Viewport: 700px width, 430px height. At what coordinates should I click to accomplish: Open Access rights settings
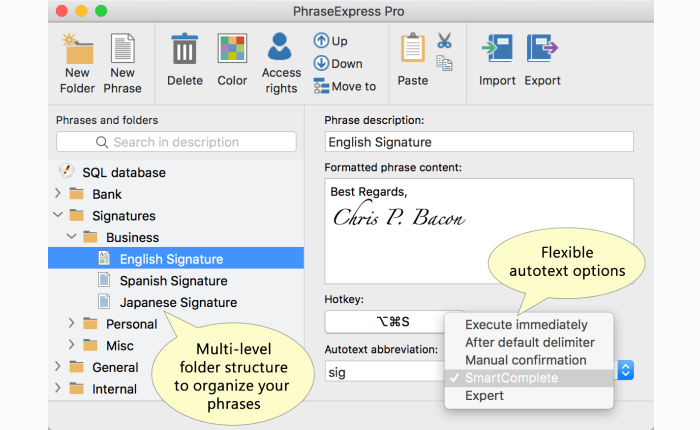pyautogui.click(x=281, y=63)
